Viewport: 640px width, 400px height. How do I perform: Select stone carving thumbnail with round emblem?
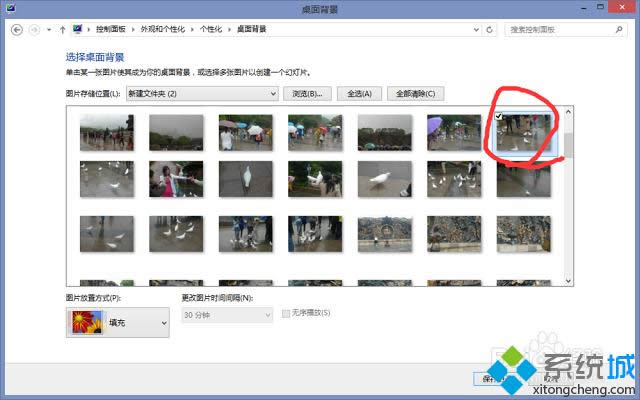pyautogui.click(x=384, y=234)
